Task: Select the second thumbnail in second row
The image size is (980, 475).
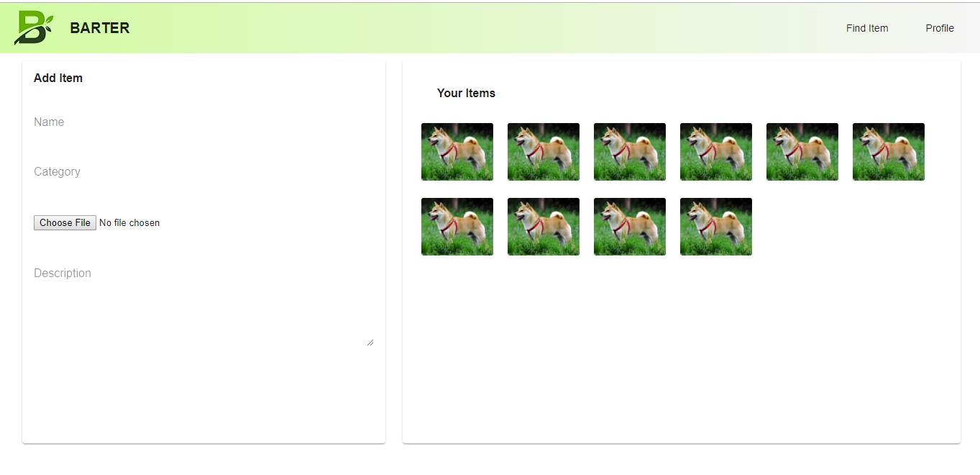Action: [x=544, y=227]
